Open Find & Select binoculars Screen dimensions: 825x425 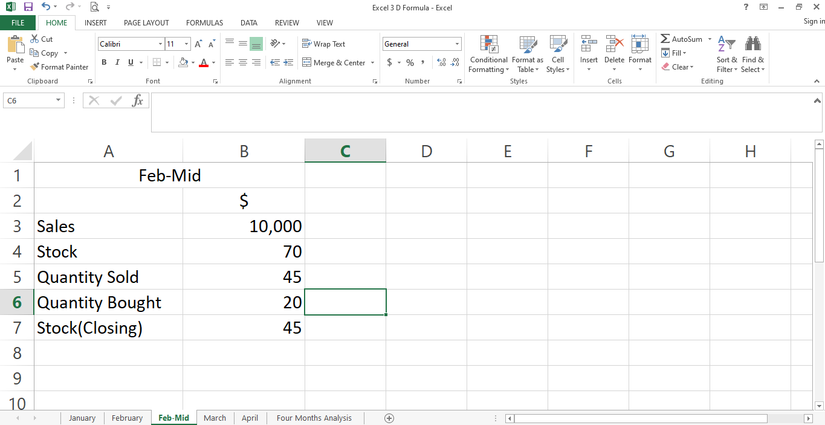(753, 44)
